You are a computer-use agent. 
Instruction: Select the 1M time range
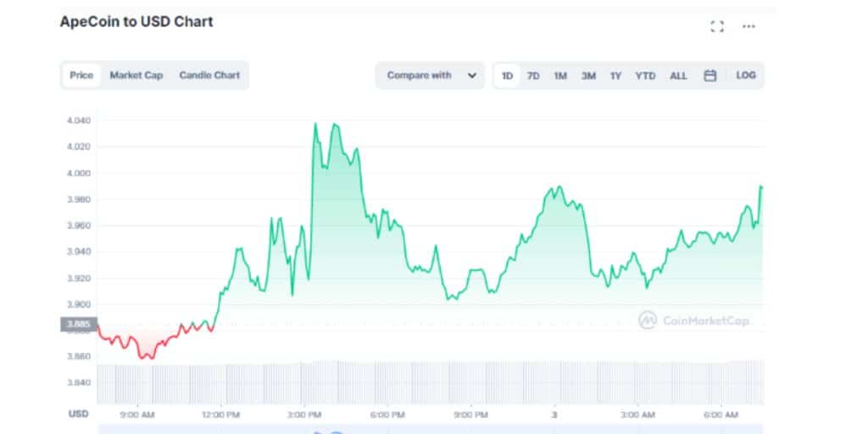tap(560, 75)
